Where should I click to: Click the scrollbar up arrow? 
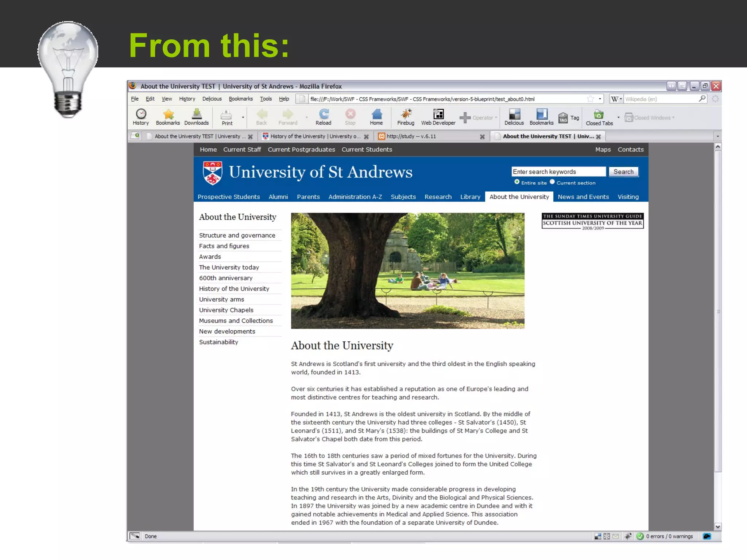718,147
